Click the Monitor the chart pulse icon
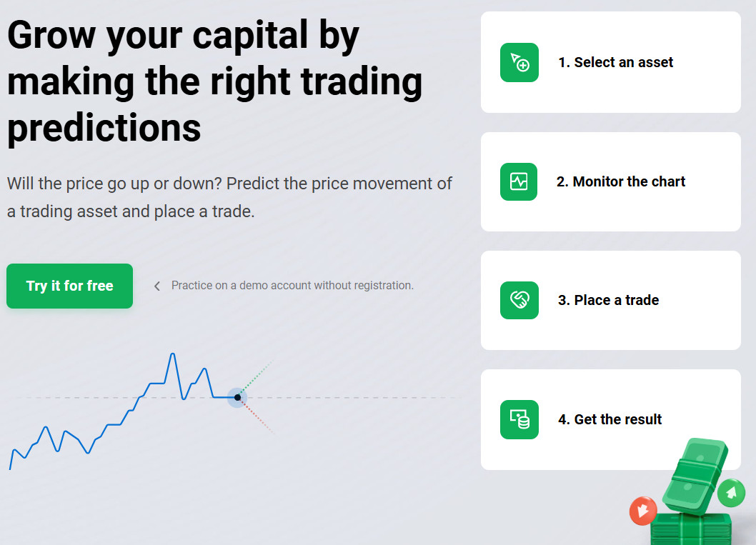The width and height of the screenshot is (756, 545). (519, 181)
